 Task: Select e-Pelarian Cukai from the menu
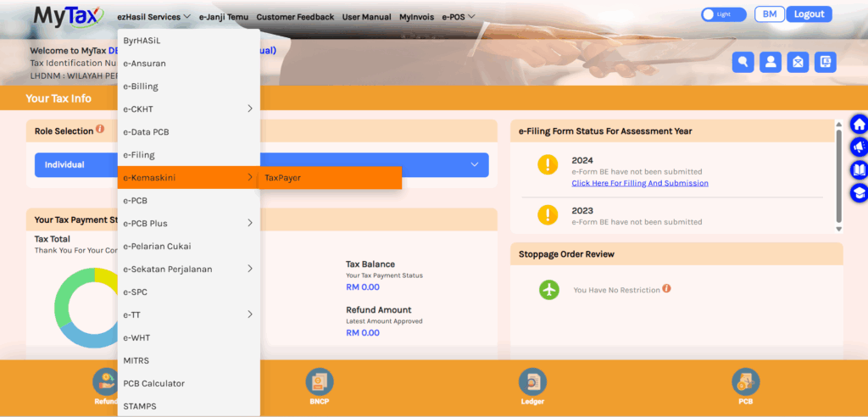(188, 246)
